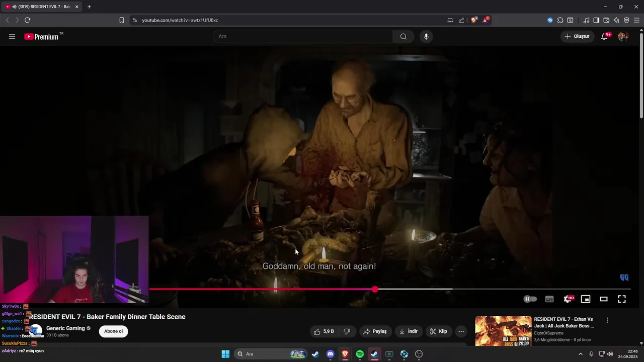Click the red video progress scrubber
The height and width of the screenshot is (362, 644).
coord(375,289)
